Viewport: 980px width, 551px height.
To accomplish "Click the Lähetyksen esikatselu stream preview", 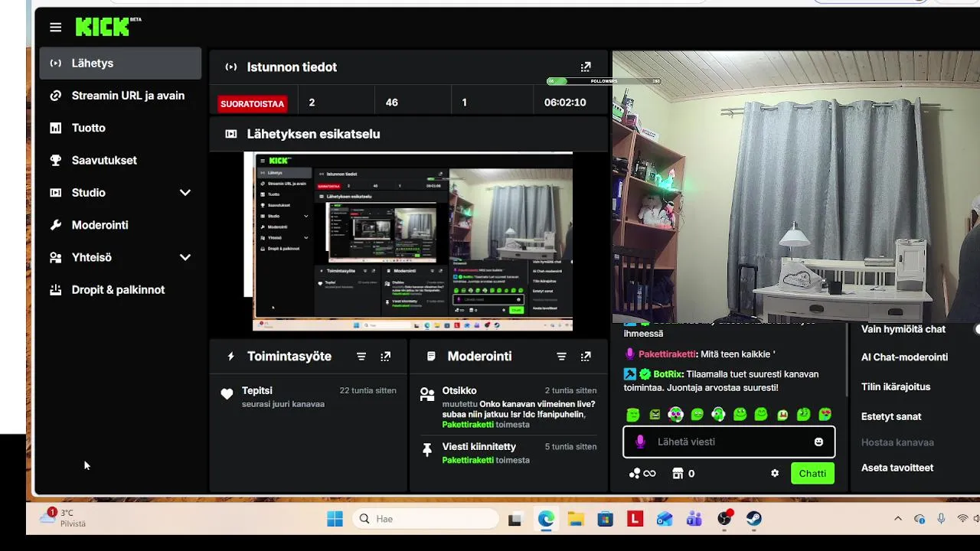I will click(x=408, y=241).
